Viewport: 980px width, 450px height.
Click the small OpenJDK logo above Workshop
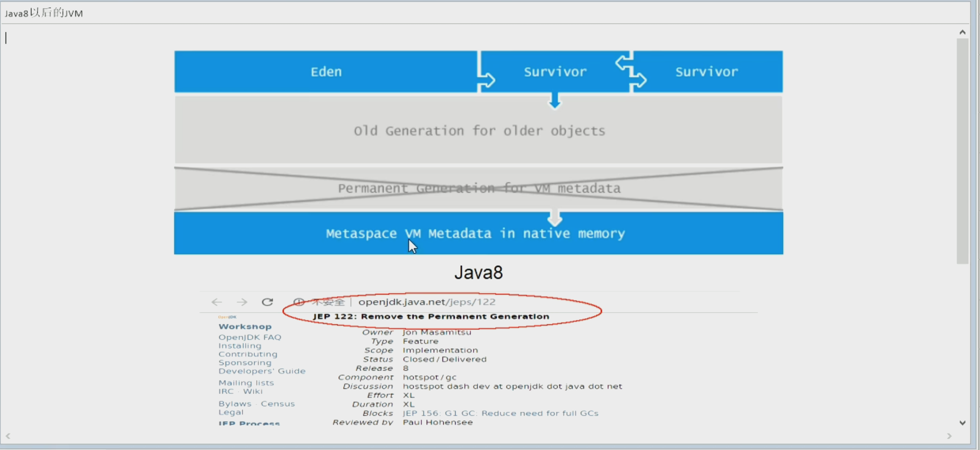[x=227, y=317]
